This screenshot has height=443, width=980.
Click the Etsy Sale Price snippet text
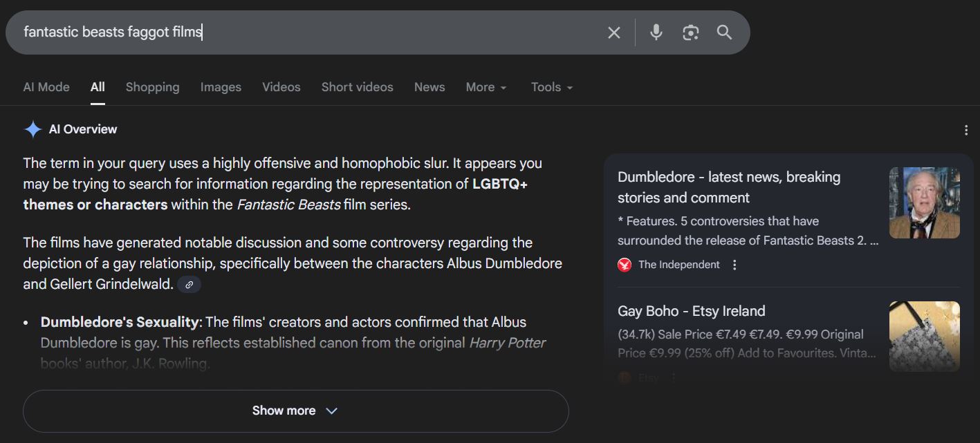[747, 343]
